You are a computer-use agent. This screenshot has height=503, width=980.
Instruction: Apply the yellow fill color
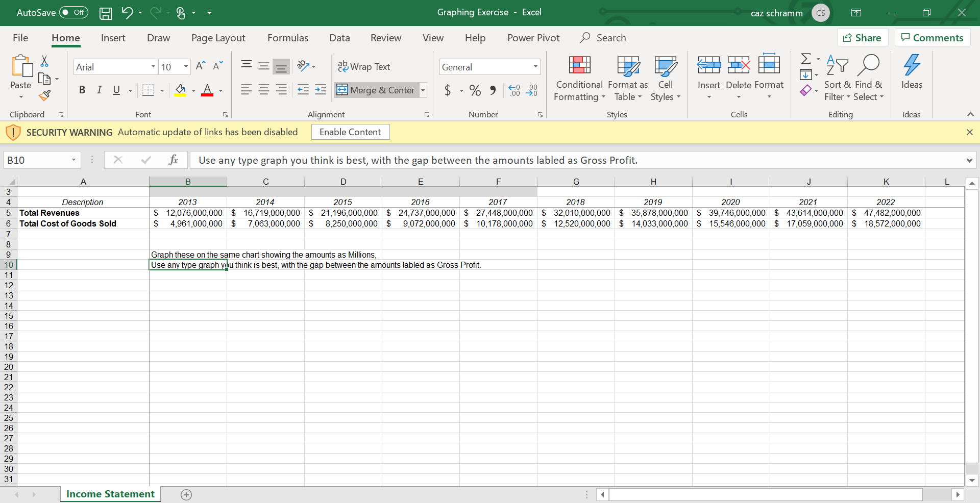pos(180,90)
